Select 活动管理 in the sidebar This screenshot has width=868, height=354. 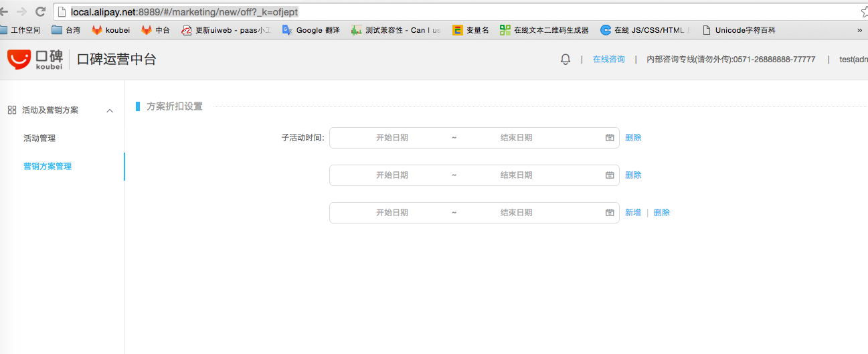[39, 138]
